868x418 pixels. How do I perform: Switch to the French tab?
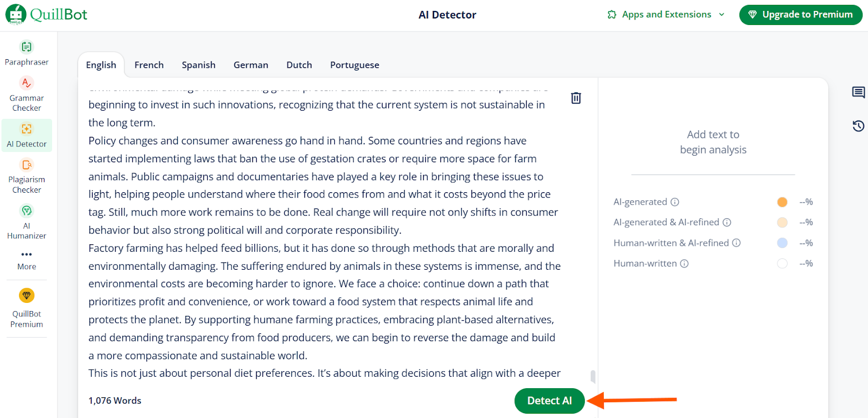[149, 65]
